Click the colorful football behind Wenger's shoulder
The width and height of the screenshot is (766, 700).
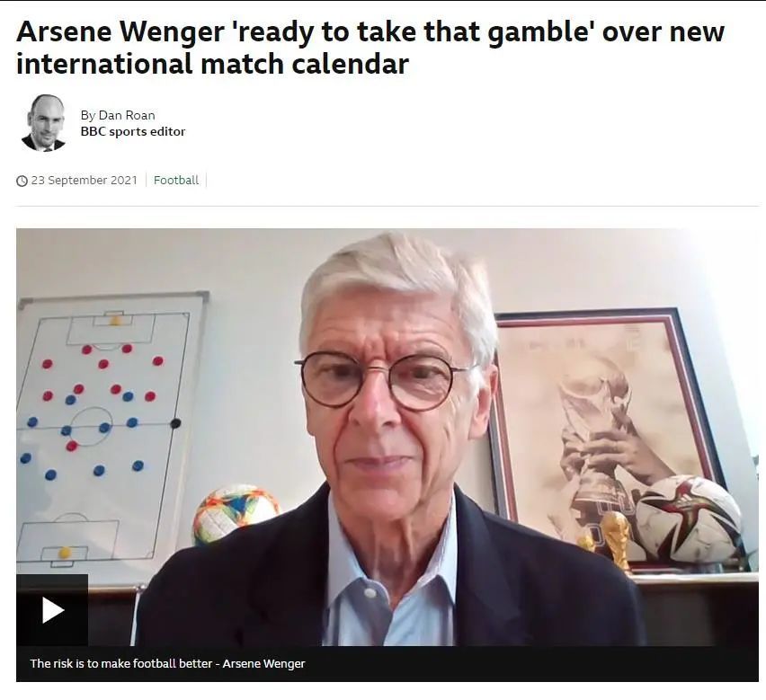point(236,513)
